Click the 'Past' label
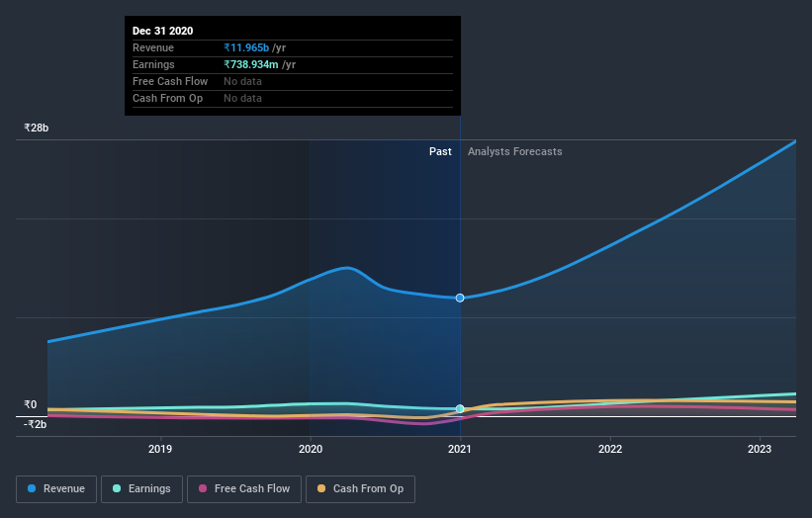812x518 pixels. point(440,151)
